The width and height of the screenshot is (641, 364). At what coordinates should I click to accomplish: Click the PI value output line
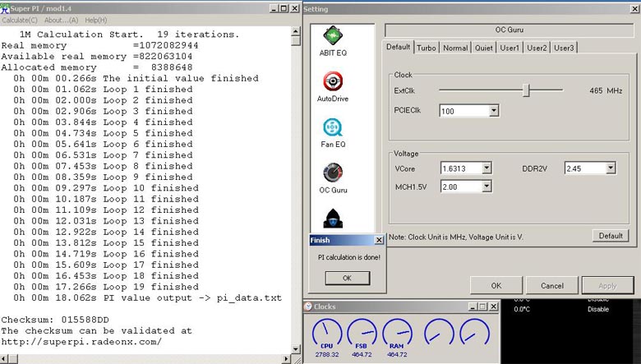148,297
